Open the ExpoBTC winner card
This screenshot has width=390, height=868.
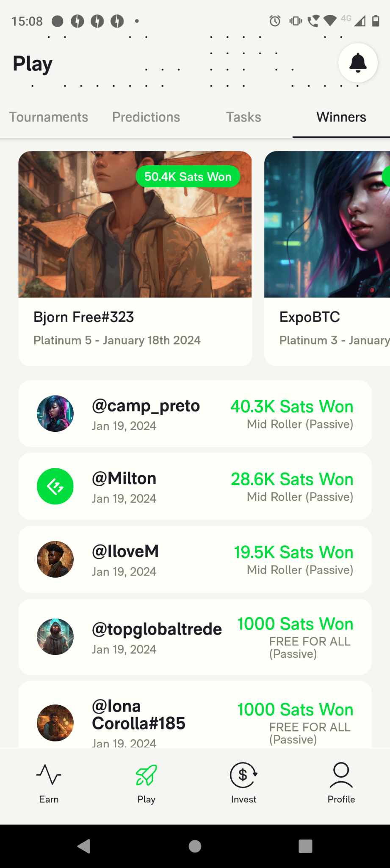point(327,259)
